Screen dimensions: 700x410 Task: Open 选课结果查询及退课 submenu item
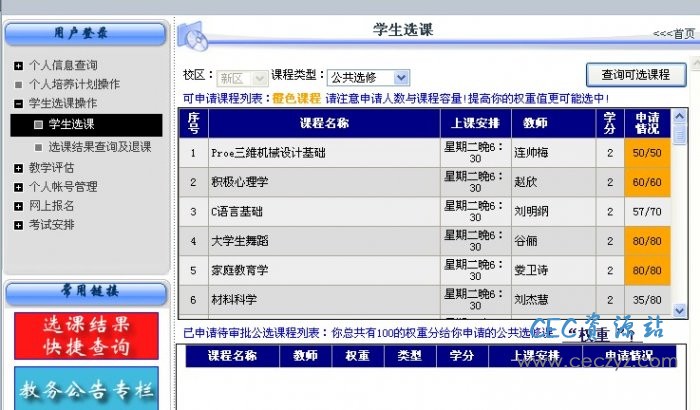[x=100, y=146]
